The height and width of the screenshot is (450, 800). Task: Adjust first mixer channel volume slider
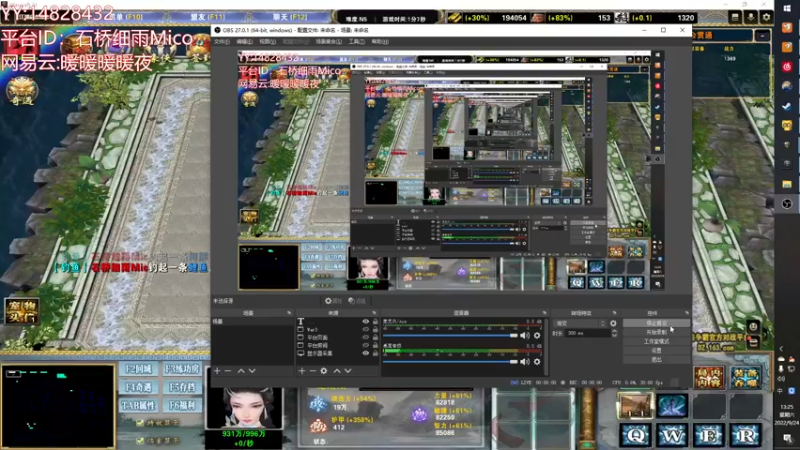[x=450, y=335]
